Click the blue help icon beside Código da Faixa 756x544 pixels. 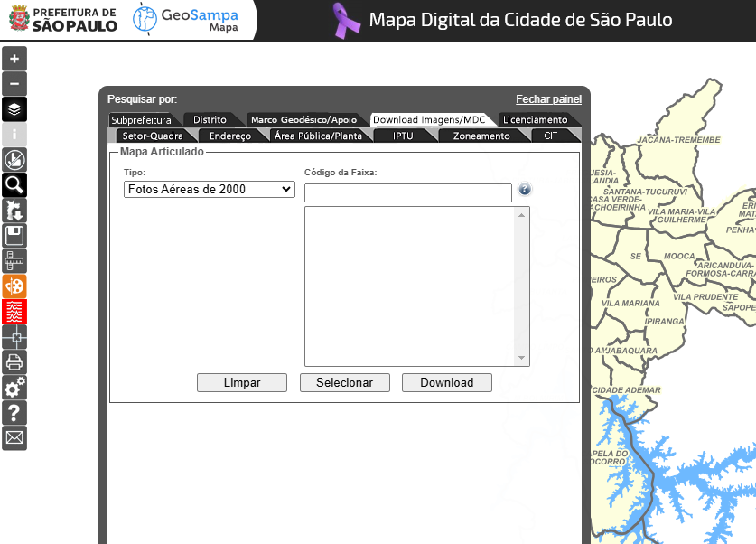pos(525,190)
